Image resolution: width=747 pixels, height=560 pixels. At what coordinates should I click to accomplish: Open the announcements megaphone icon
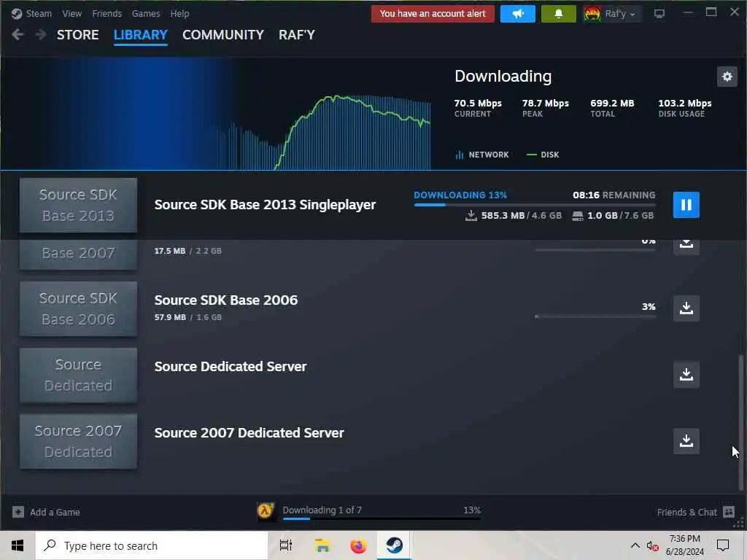518,14
